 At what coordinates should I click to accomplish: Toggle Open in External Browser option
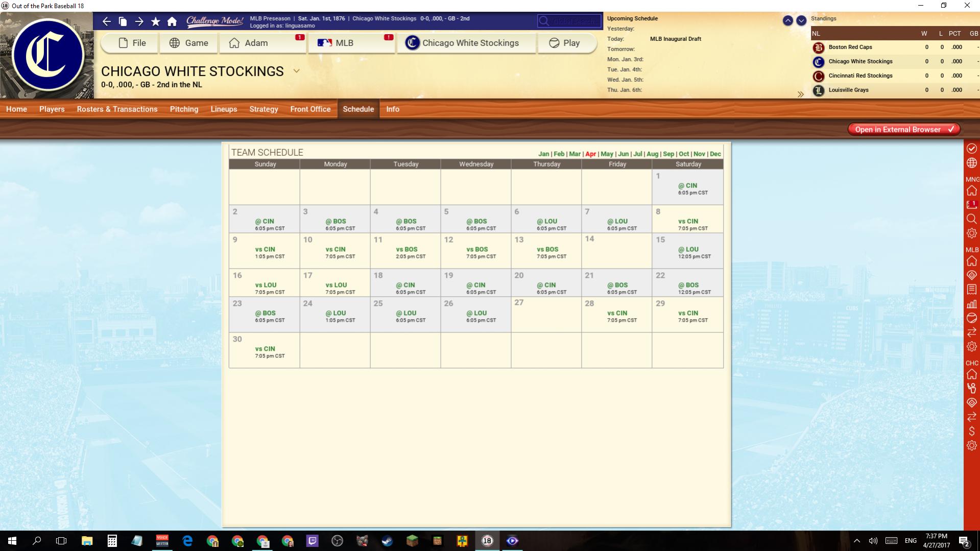pos(904,129)
